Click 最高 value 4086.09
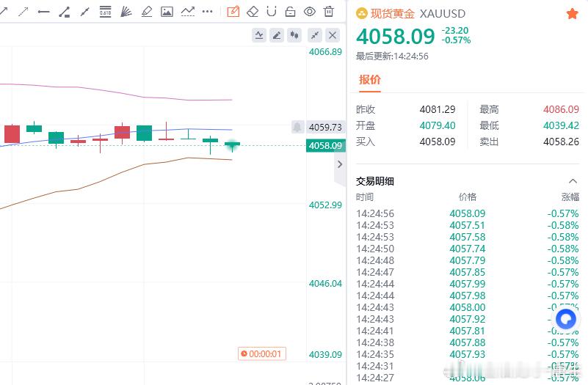Viewport: 588px width, 385px height. tap(561, 109)
